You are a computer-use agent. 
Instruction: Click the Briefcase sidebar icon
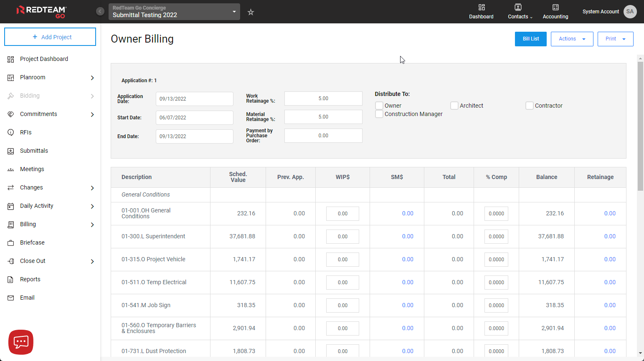(x=10, y=242)
